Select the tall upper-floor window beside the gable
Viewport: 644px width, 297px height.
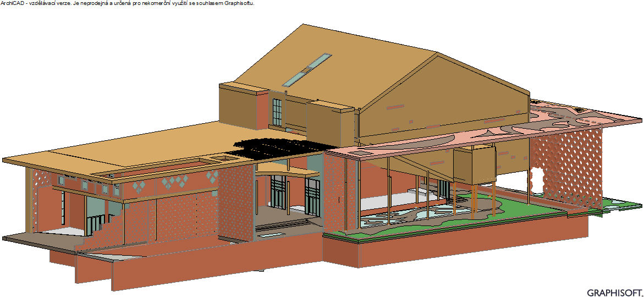pos(277,113)
